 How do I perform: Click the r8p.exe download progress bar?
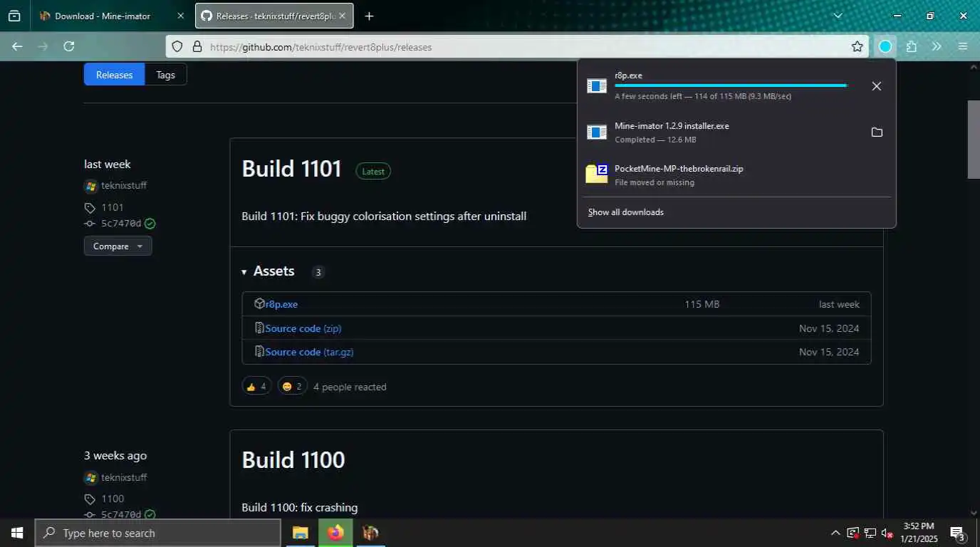coord(731,85)
